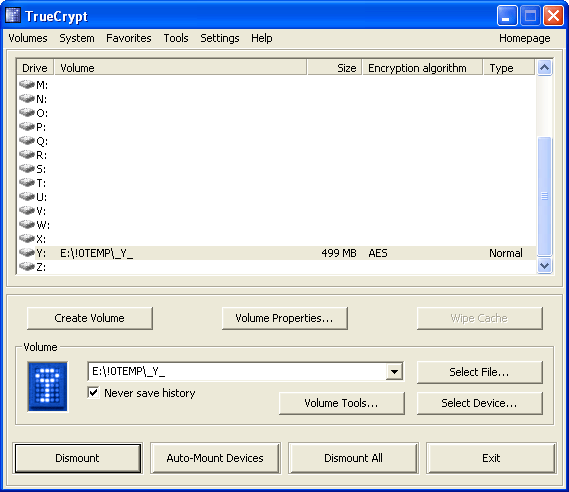
Task: Open the Help menu
Action: (x=261, y=38)
